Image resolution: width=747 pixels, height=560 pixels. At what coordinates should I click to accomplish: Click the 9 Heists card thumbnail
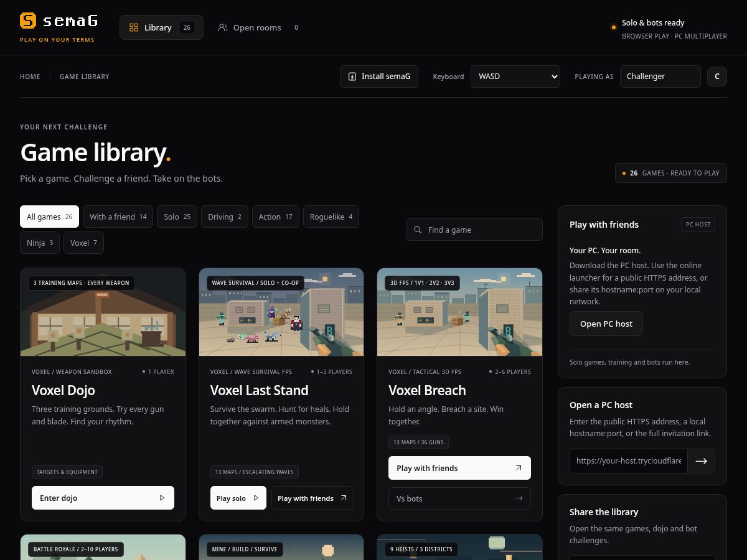point(459,548)
